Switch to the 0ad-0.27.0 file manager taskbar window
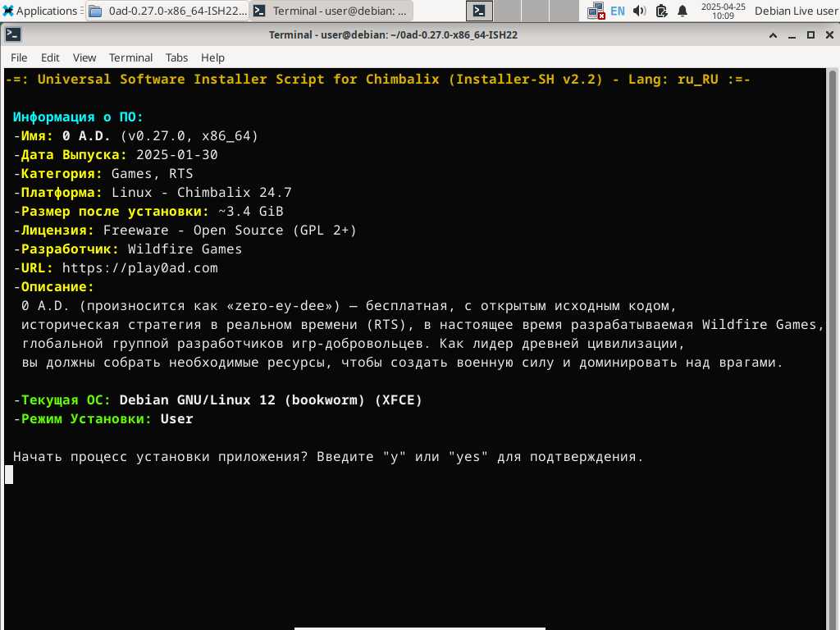Image resolution: width=840 pixels, height=630 pixels. click(167, 11)
